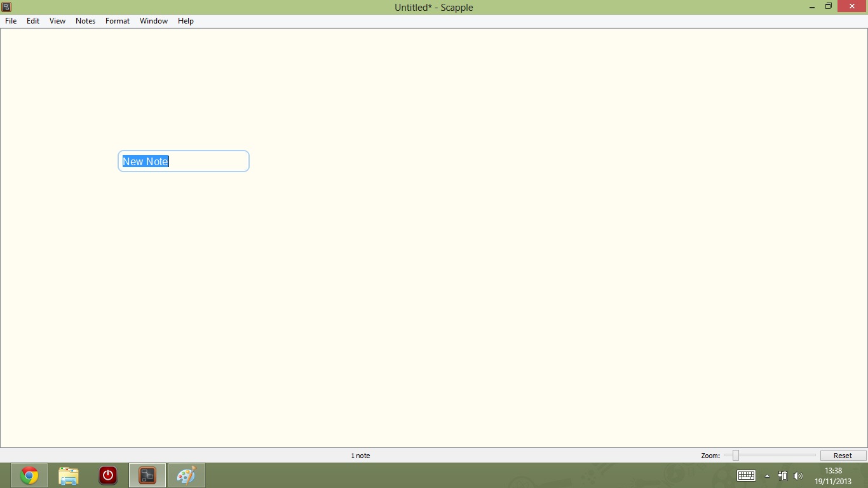This screenshot has width=868, height=488.
Task: Open the Window menu
Action: coord(154,21)
